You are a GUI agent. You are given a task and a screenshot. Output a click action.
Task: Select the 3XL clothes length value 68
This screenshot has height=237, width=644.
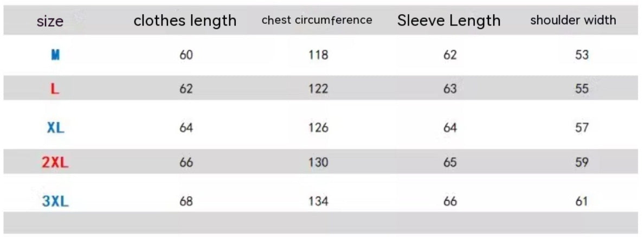(x=186, y=202)
